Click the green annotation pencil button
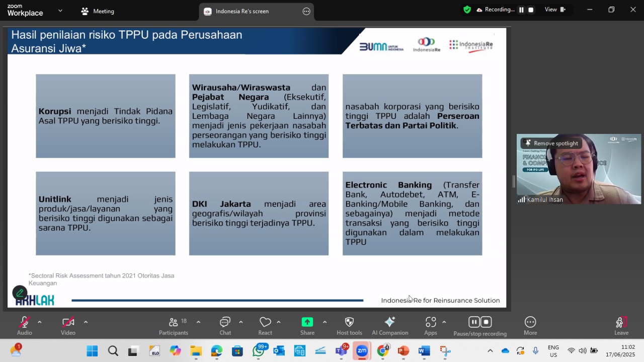The image size is (644, 362). (x=20, y=293)
